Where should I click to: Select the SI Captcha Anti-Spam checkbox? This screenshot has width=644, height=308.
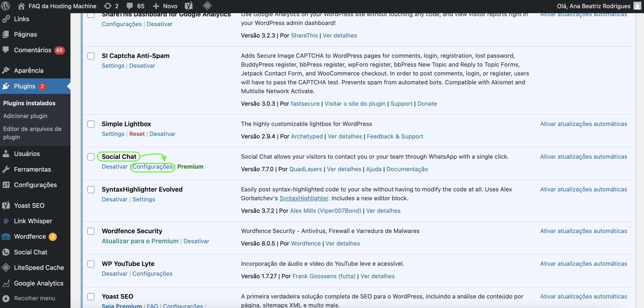click(91, 56)
